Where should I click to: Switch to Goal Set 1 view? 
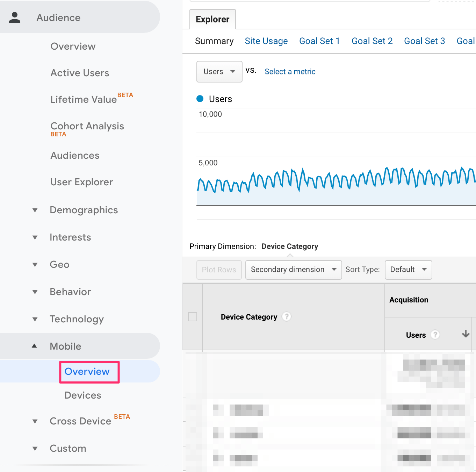click(319, 41)
